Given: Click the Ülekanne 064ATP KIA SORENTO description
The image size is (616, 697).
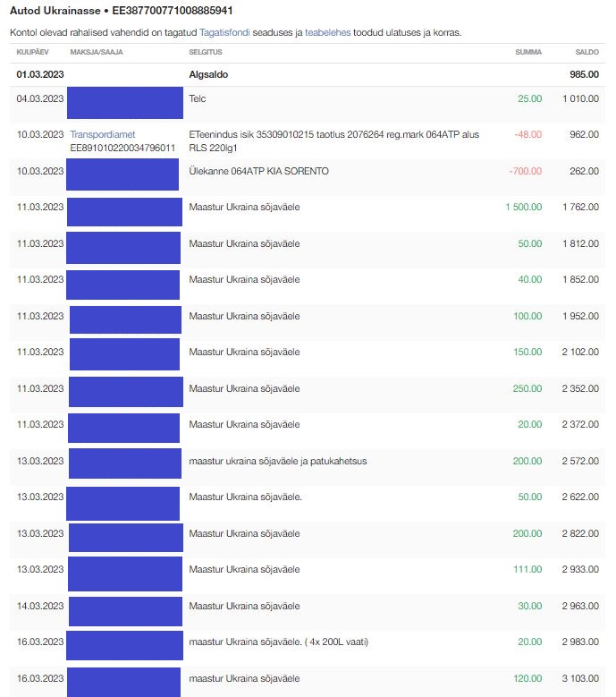Looking at the screenshot, I should pyautogui.click(x=258, y=171).
